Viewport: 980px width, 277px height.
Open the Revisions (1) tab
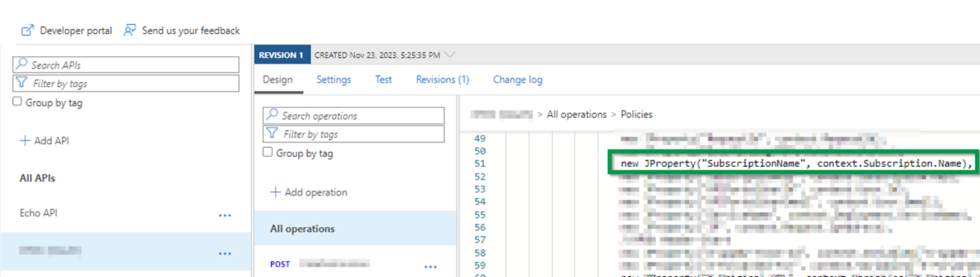click(x=443, y=80)
